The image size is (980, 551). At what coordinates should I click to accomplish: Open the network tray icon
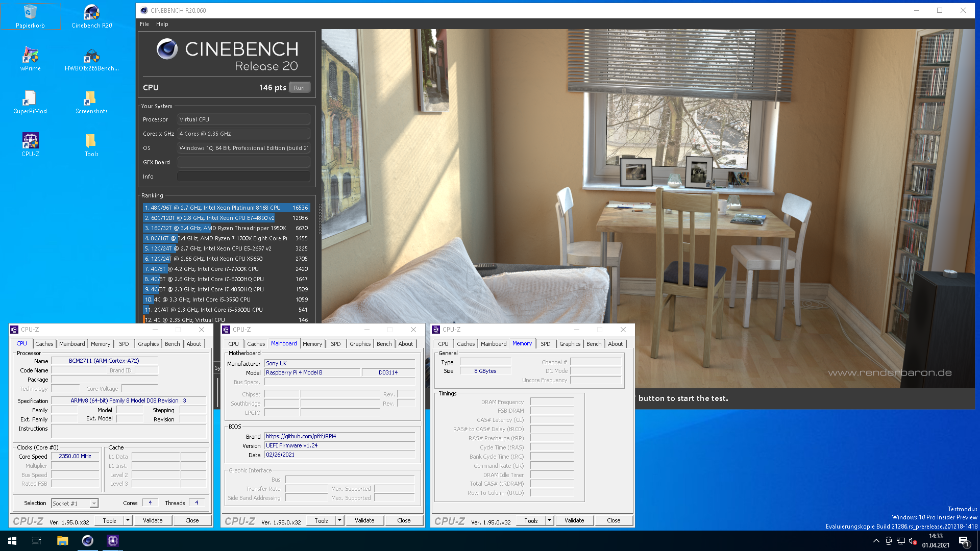pyautogui.click(x=901, y=541)
